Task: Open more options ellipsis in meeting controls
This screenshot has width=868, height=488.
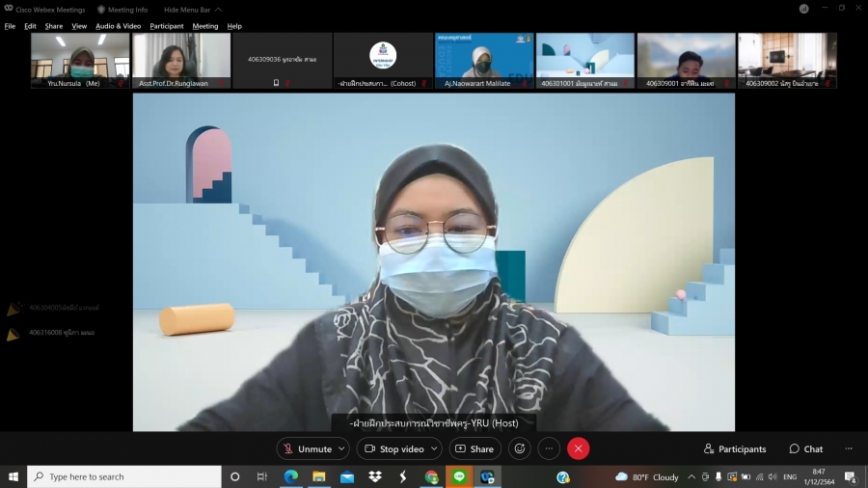Action: click(549, 448)
